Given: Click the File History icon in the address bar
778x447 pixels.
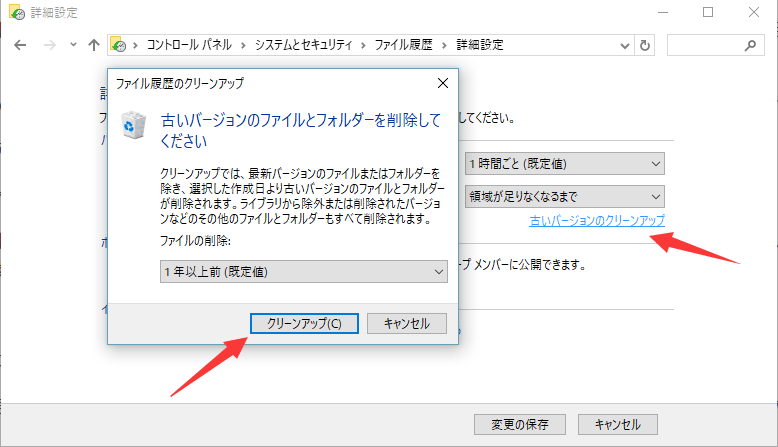Looking at the screenshot, I should click(118, 45).
